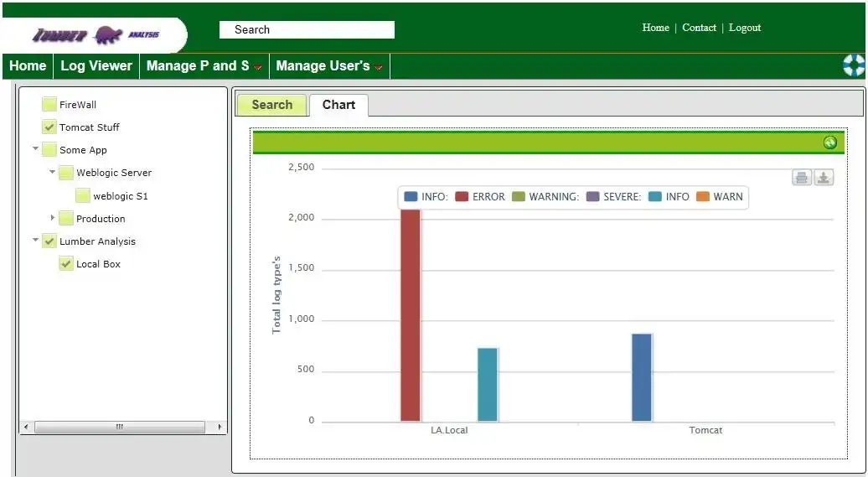Screen dimensions: 868x477
Task: Toggle the WARNING: green legend swatch
Action: 518,197
